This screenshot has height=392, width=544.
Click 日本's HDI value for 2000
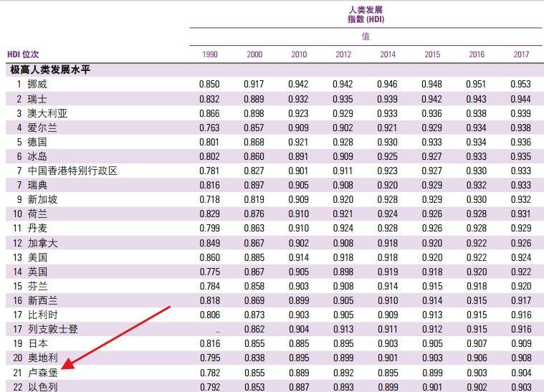tap(254, 344)
